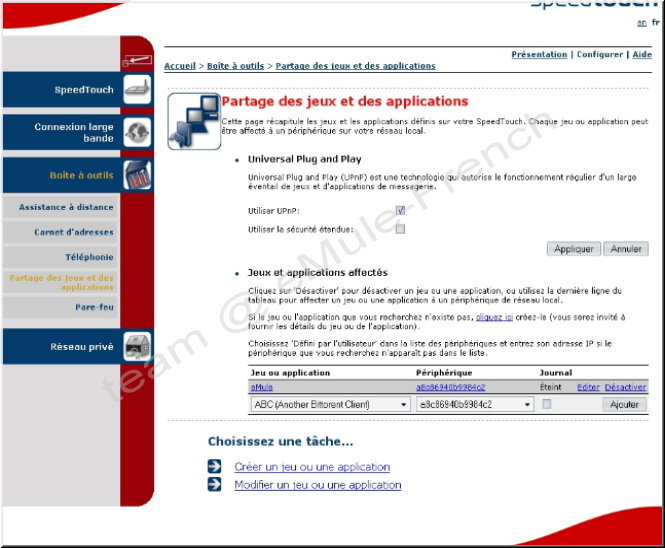The width and height of the screenshot is (665, 548).
Task: Click the 'Choisissez une tâche...' heading
Action: coord(280,441)
